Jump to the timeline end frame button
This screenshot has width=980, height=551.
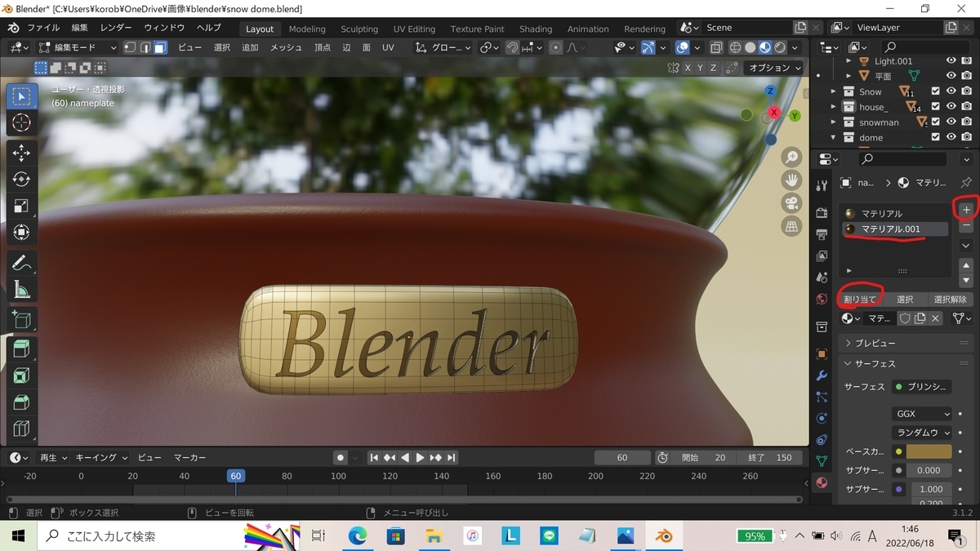[x=451, y=457]
